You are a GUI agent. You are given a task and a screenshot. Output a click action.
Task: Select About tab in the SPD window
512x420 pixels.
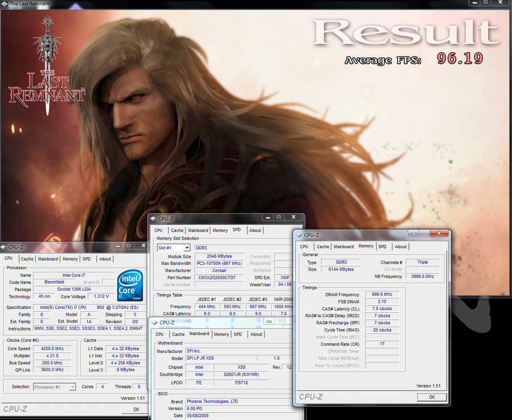click(255, 230)
